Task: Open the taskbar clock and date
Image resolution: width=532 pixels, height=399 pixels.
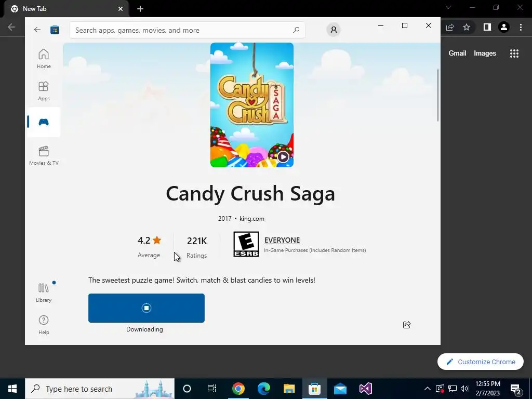Action: 487,389
